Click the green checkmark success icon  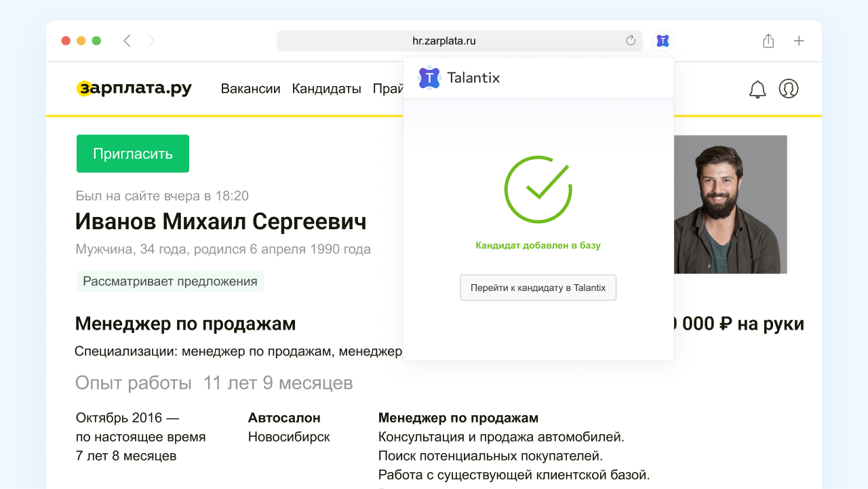[538, 190]
